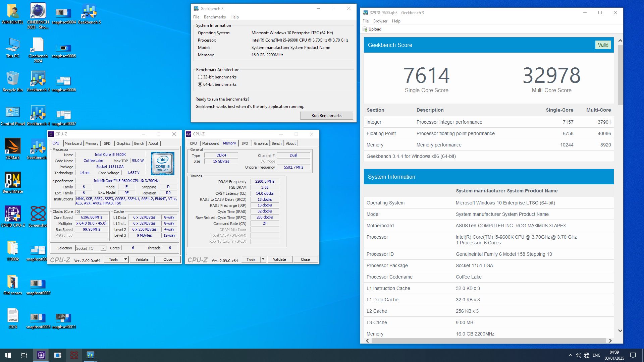Open File menu in Geekbench results window
Viewport: 644px width, 362px height.
click(366, 21)
